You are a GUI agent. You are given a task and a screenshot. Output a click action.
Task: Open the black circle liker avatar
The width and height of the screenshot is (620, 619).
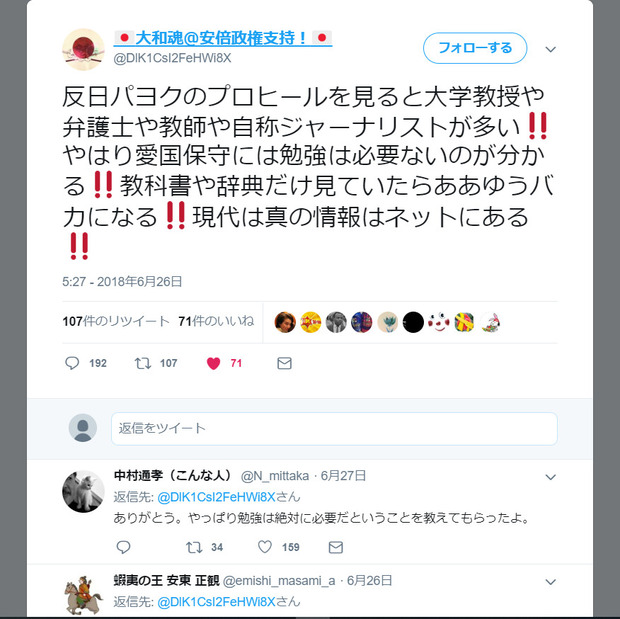pos(413,322)
